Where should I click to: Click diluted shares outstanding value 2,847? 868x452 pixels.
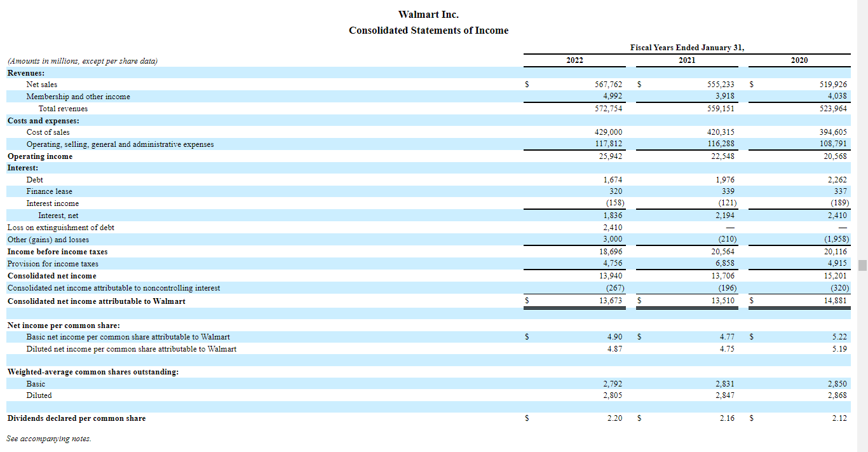coord(725,395)
